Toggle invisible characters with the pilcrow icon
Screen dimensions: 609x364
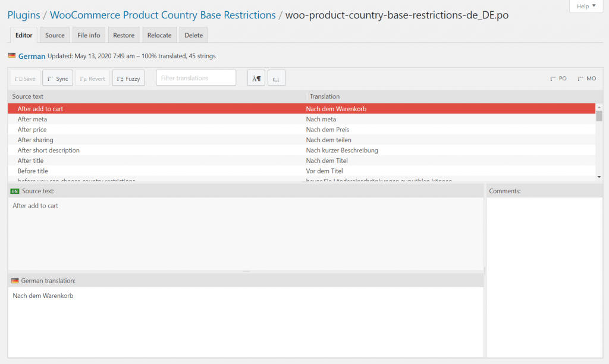pyautogui.click(x=256, y=79)
